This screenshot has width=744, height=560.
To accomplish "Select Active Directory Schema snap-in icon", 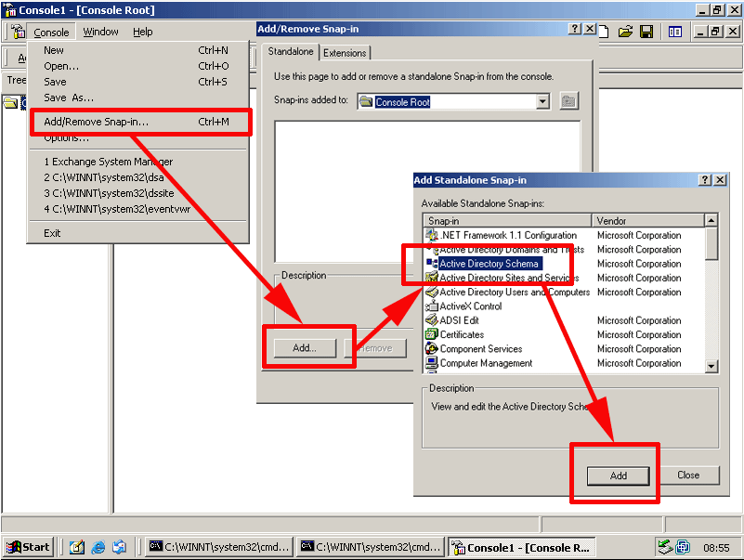I will 431,264.
